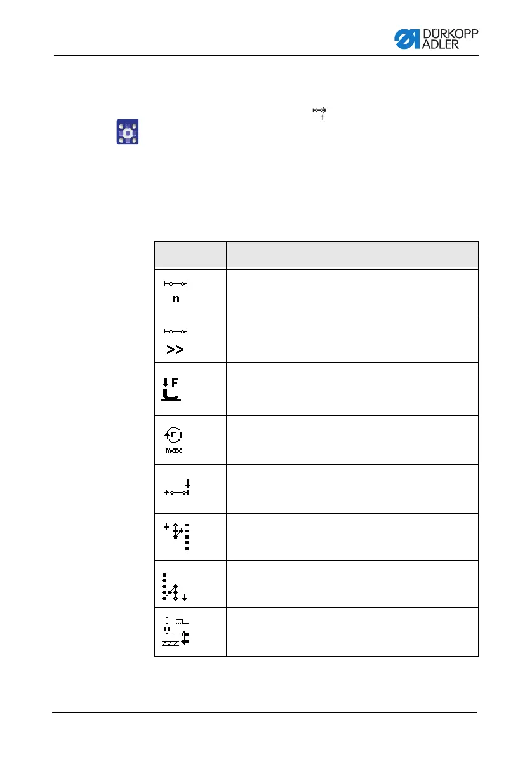
Task: Click description cell beside thread trimmer icon
Action: pyautogui.click(x=352, y=631)
